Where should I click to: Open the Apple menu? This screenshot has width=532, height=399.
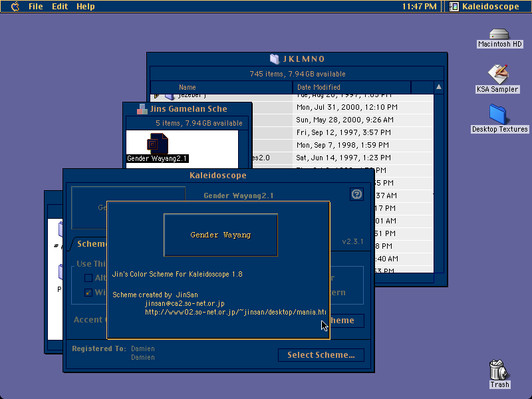pos(15,7)
